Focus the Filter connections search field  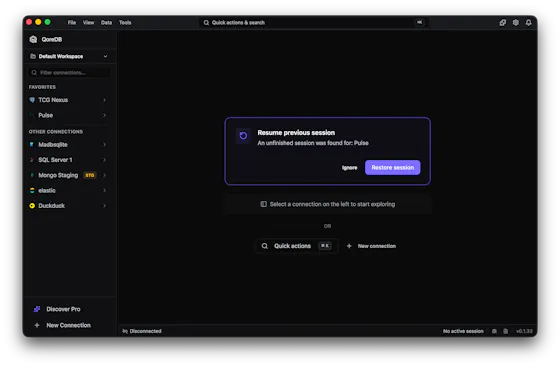69,73
